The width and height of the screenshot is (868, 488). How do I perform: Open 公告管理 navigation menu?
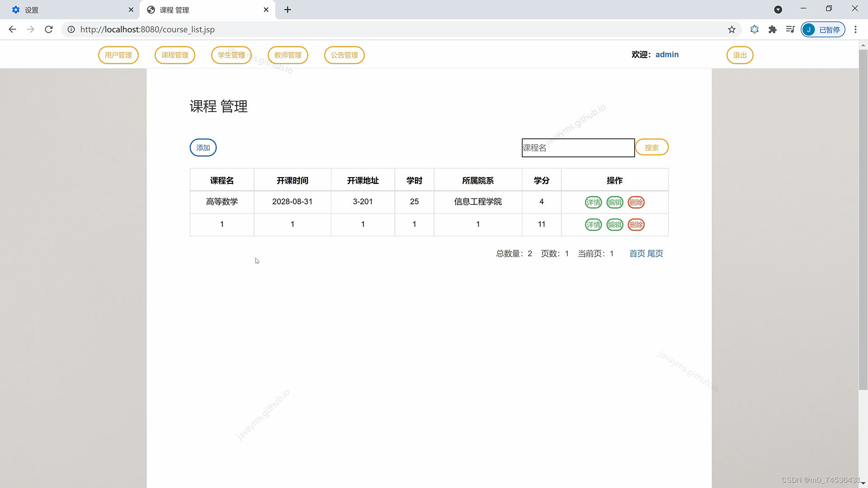coord(344,55)
